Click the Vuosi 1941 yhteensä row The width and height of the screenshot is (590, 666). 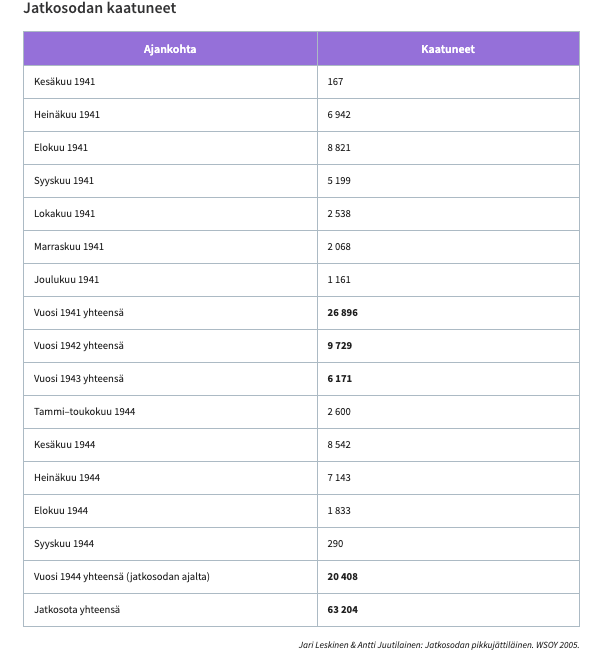[x=301, y=313]
